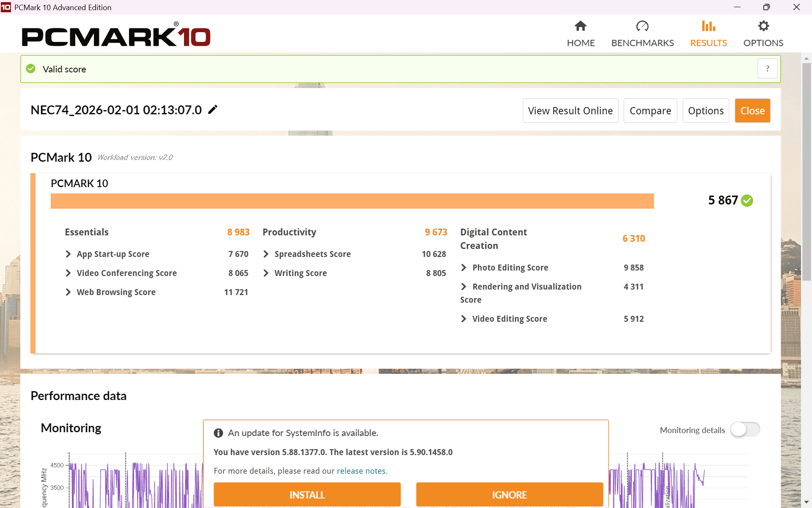Viewport: 812px width, 508px height.
Task: Enable the Monitoring details toggle
Action: 745,430
